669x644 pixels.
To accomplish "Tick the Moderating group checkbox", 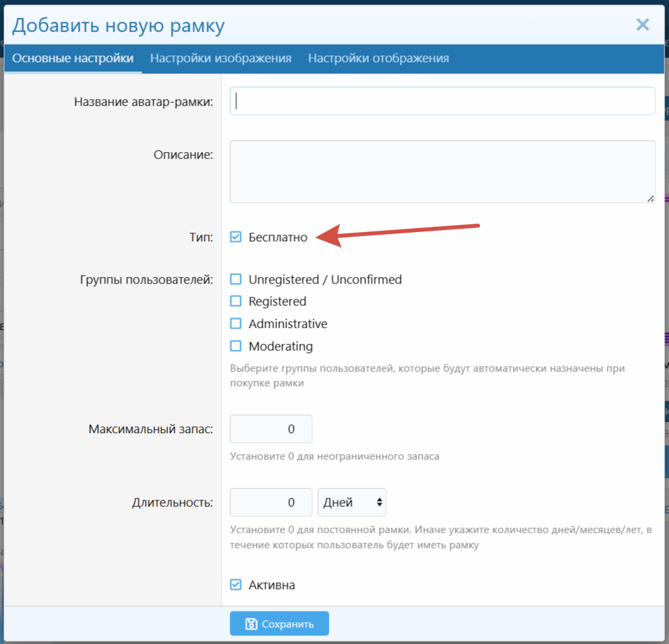I will click(235, 346).
